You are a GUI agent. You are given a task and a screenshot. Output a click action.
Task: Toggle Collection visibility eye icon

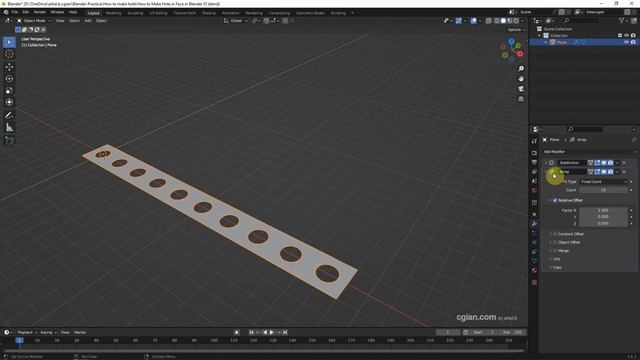(627, 36)
